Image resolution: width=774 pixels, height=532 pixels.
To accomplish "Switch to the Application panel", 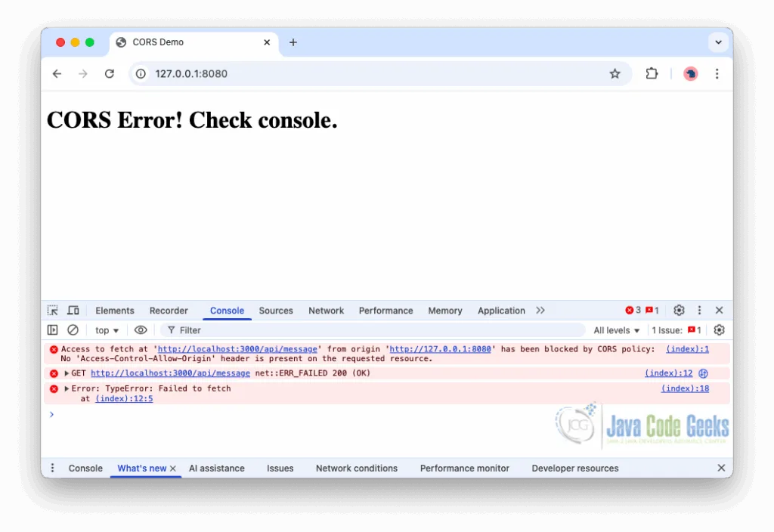I will [502, 311].
